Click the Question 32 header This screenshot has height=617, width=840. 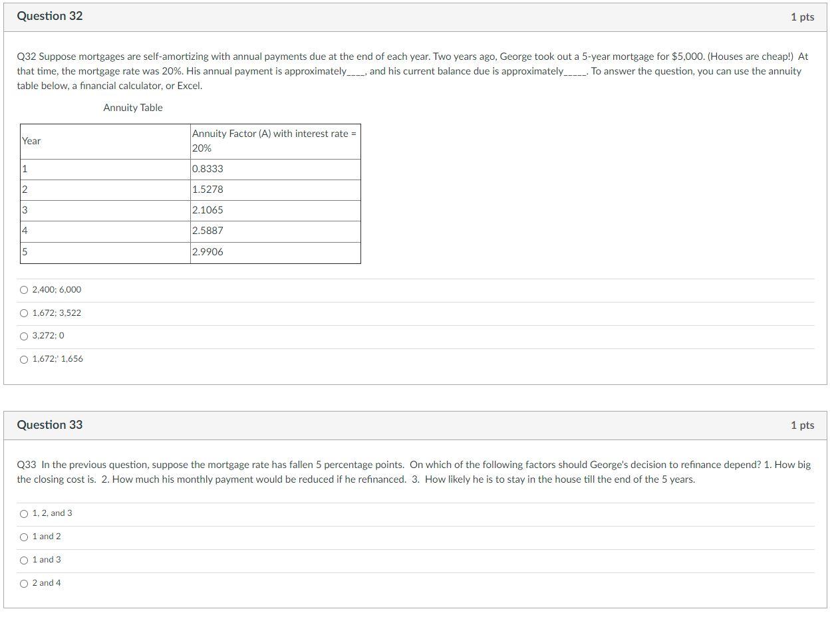(49, 16)
